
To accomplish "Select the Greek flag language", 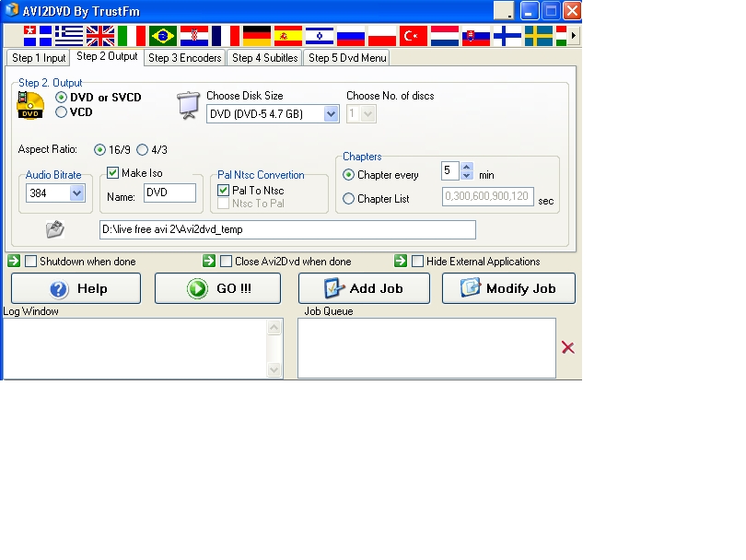I will 69,36.
